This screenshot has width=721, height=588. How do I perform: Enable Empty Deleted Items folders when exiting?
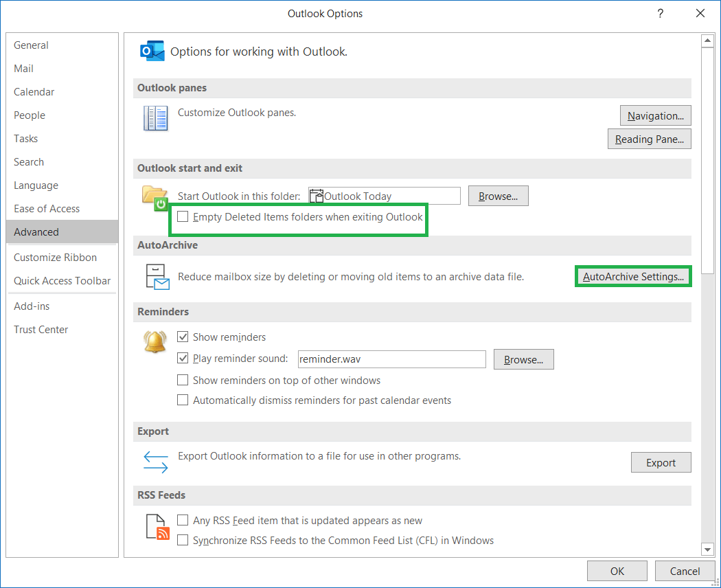(x=183, y=216)
